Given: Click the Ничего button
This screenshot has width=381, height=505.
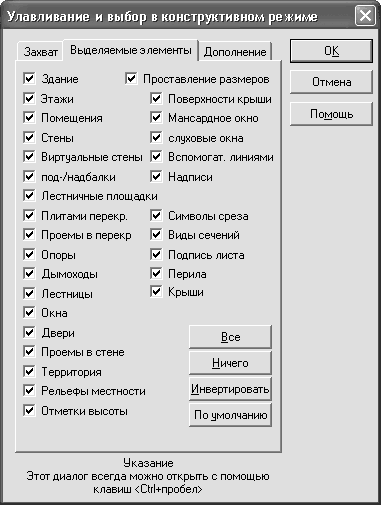Looking at the screenshot, I should coord(230,363).
